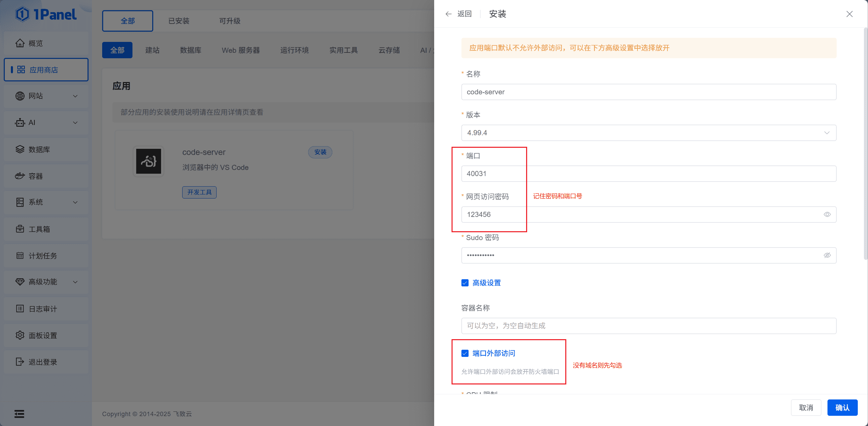
Task: Click the 高级设置 label text
Action: tap(487, 283)
